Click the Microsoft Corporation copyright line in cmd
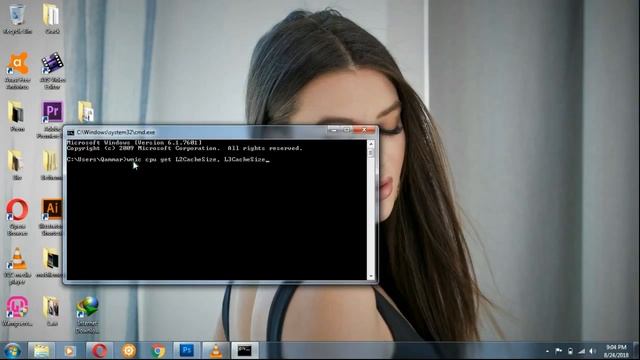640x360 pixels. [x=184, y=148]
